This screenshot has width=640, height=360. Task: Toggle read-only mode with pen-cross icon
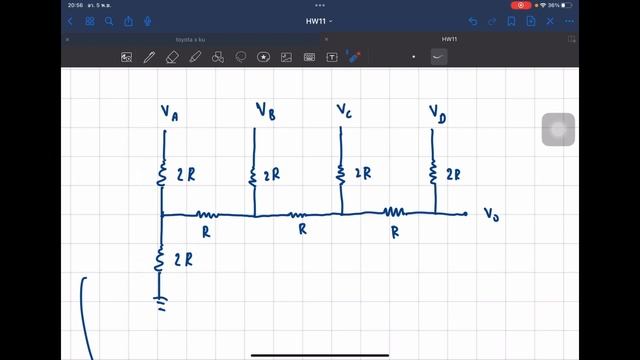click(550, 21)
